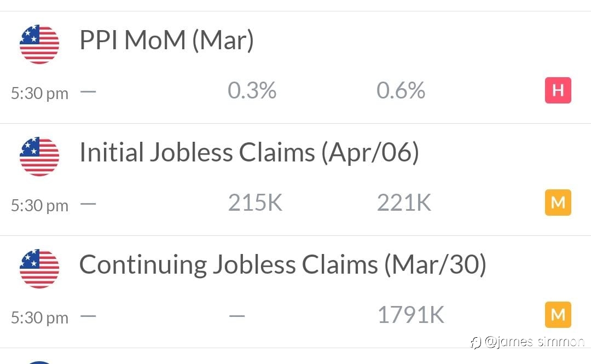Image resolution: width=591 pixels, height=364 pixels.
Task: Tap the red H high-impact badge
Action: (558, 90)
